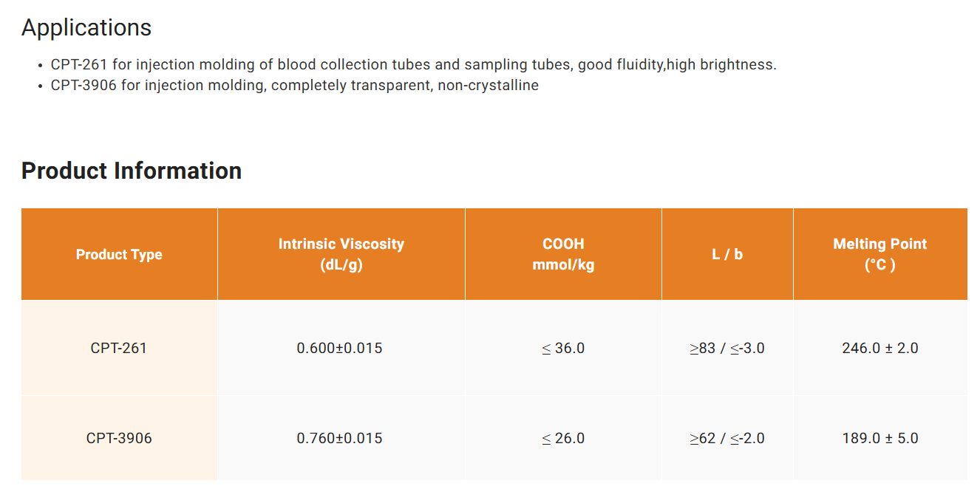Click the CPT-261 applications bullet text
The height and width of the screenshot is (503, 980).
tap(413, 65)
